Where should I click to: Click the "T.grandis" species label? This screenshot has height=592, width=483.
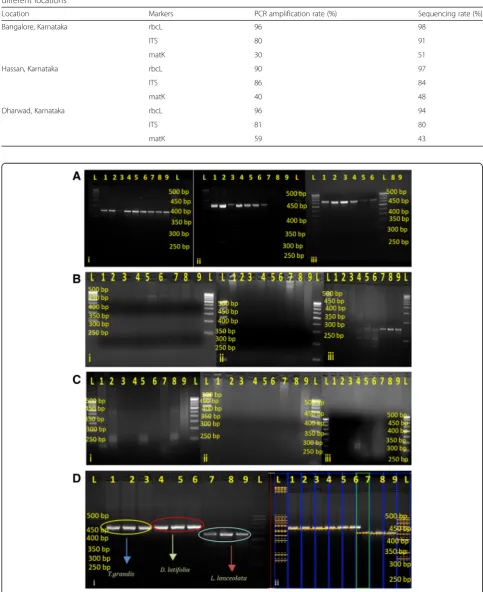[121, 574]
